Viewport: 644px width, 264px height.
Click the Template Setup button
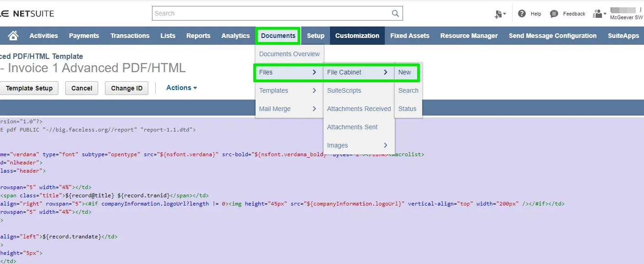[29, 88]
